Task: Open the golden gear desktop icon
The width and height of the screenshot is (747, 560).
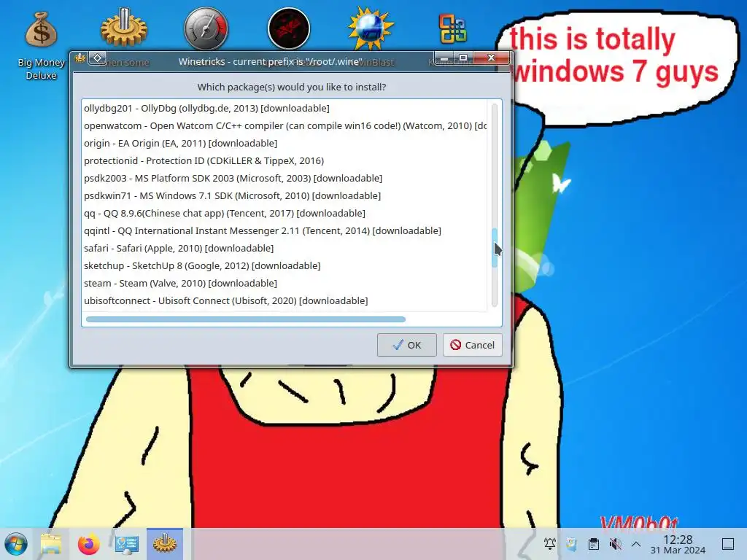Action: 124,28
